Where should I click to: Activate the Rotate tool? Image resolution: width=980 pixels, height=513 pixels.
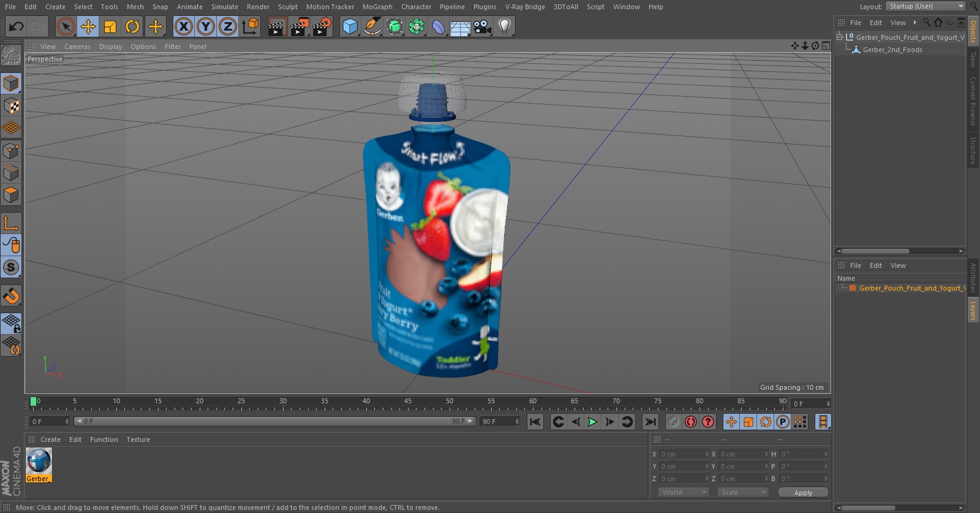[132, 26]
